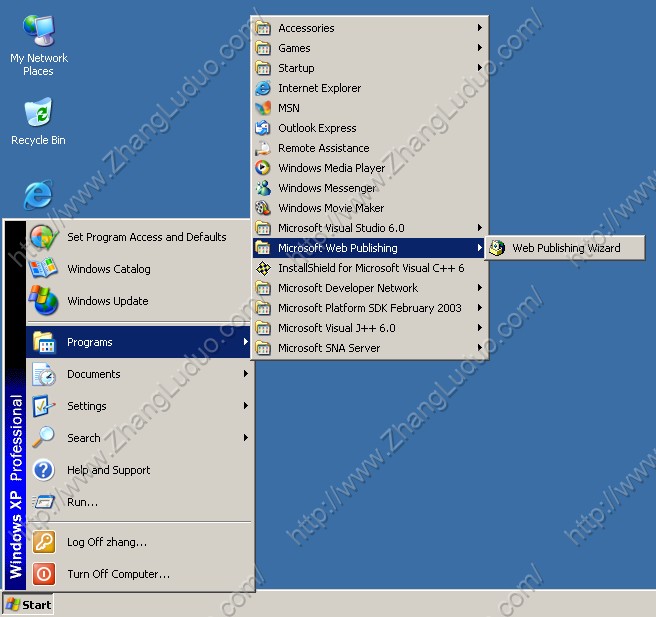Click the Windows Catalog icon
The height and width of the screenshot is (617, 656).
[x=43, y=269]
